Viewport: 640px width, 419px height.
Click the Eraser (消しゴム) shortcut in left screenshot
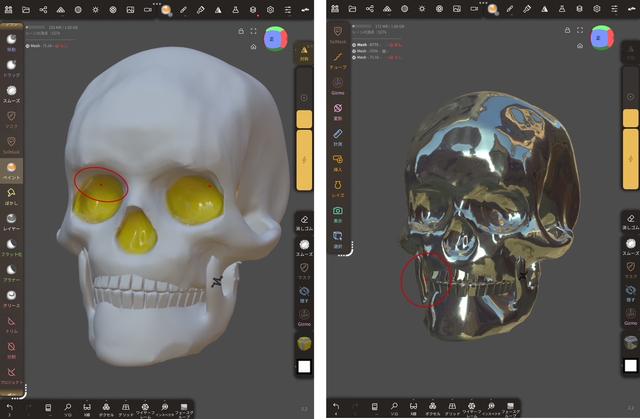point(304,222)
